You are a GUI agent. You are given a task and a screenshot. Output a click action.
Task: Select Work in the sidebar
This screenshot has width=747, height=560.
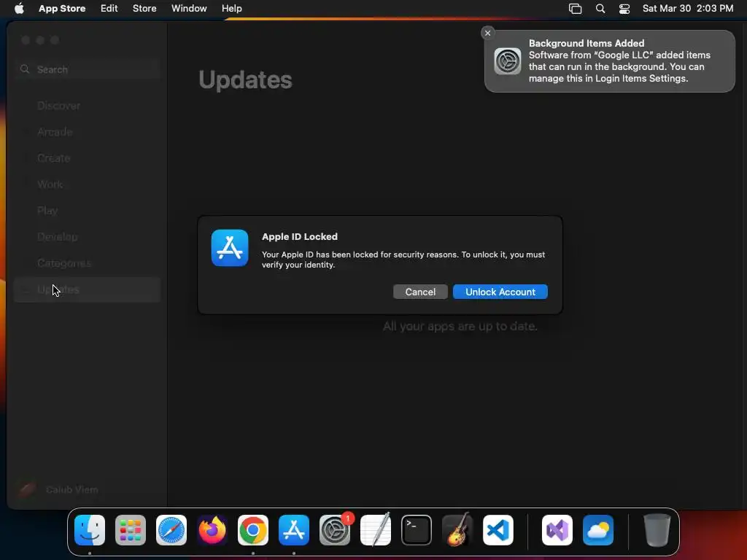pyautogui.click(x=88, y=184)
